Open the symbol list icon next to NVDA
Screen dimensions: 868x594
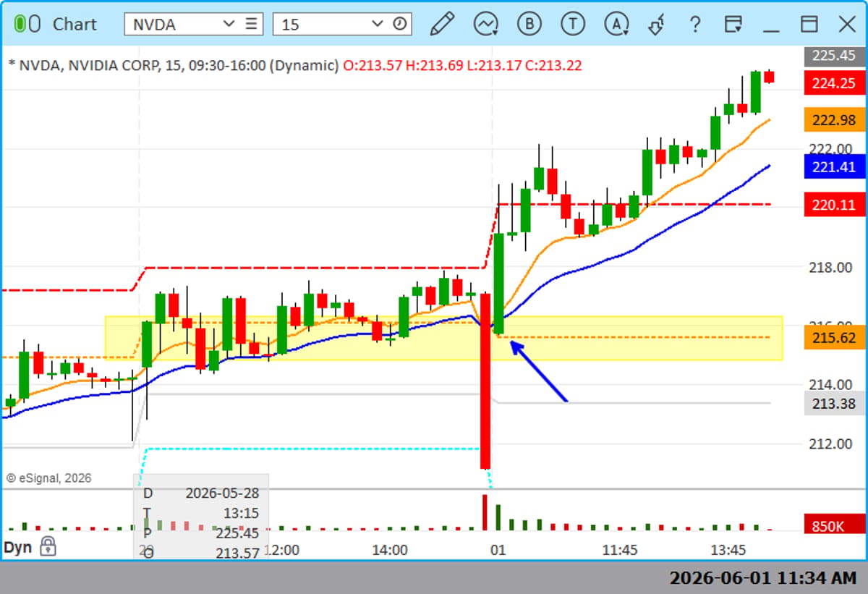(251, 24)
